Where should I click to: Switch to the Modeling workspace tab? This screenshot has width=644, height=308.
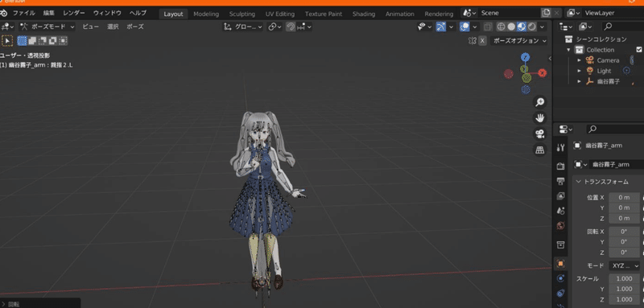pyautogui.click(x=206, y=14)
